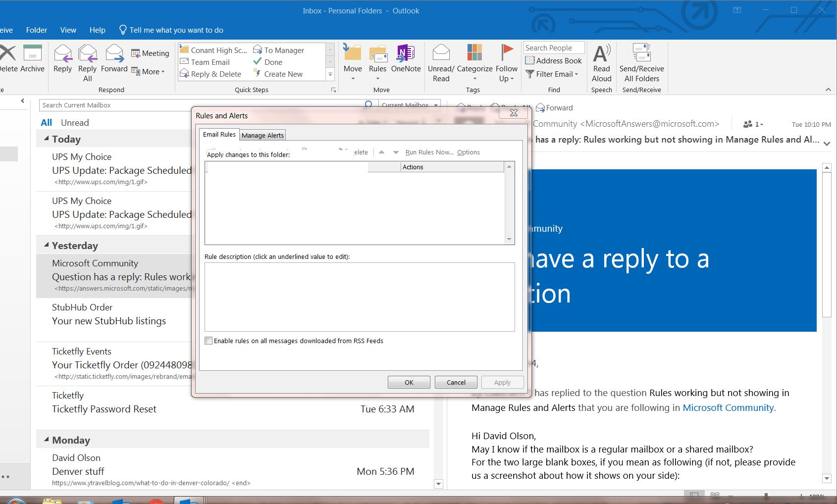Collapse the Yesterday group
The width and height of the screenshot is (837, 504).
[47, 245]
